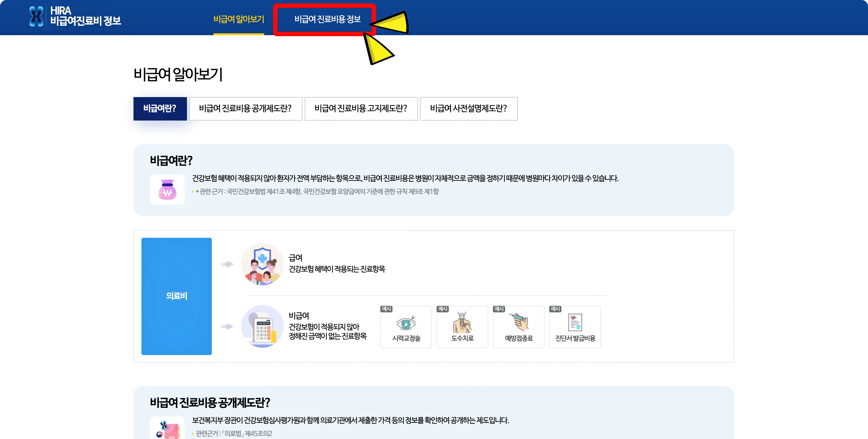Click the 예시 badge above 시력교정술
The height and width of the screenshot is (439, 868).
[386, 309]
